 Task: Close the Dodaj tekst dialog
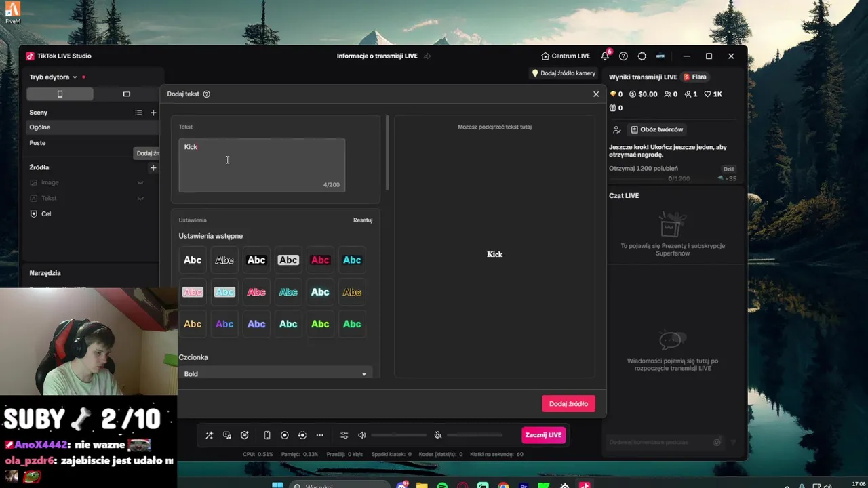coord(596,94)
